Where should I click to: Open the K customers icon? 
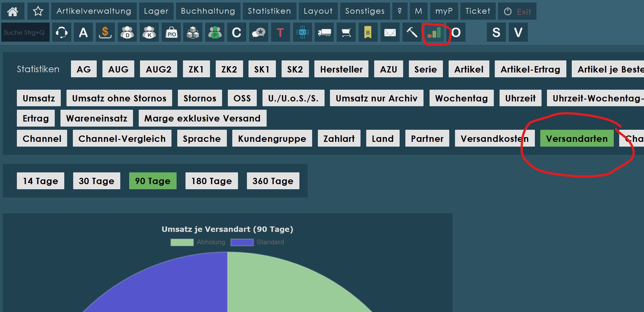coord(149,32)
